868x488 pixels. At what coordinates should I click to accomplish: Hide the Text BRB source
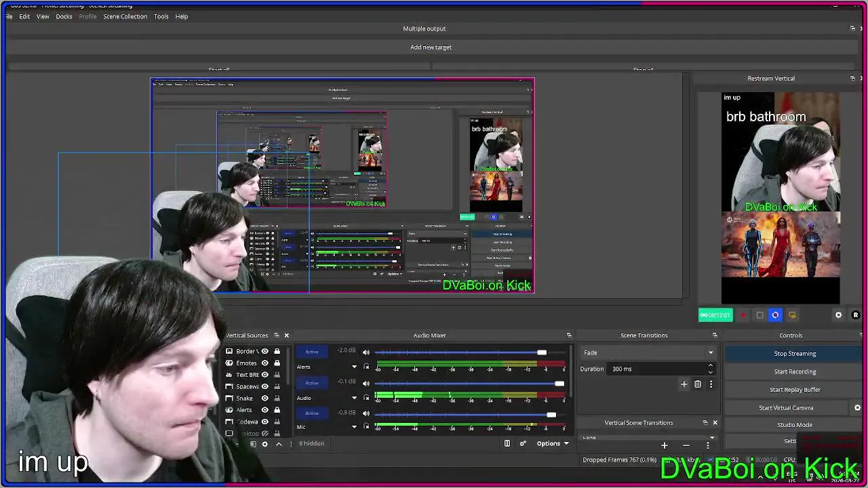tap(264, 375)
